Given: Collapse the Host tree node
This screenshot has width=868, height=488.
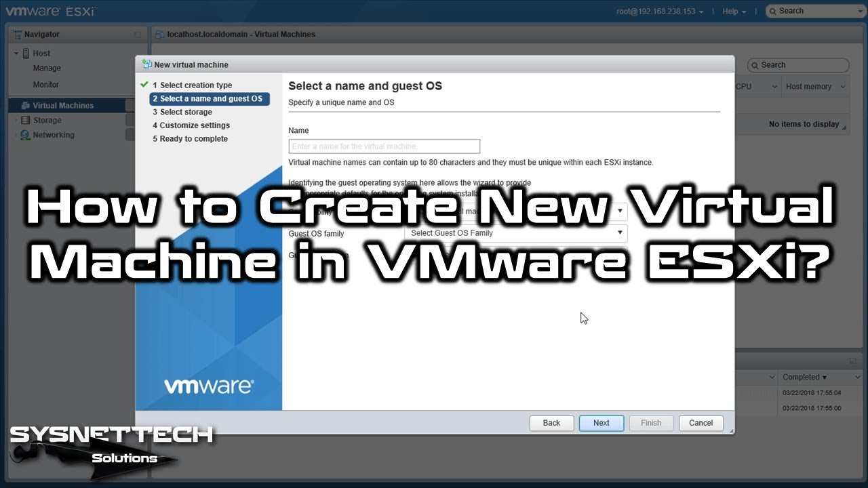Looking at the screenshot, I should click(x=16, y=54).
